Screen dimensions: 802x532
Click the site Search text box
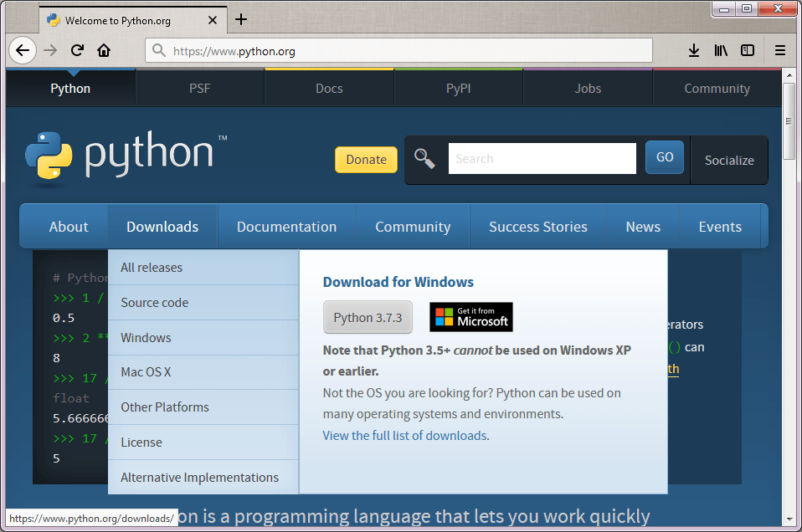point(542,158)
